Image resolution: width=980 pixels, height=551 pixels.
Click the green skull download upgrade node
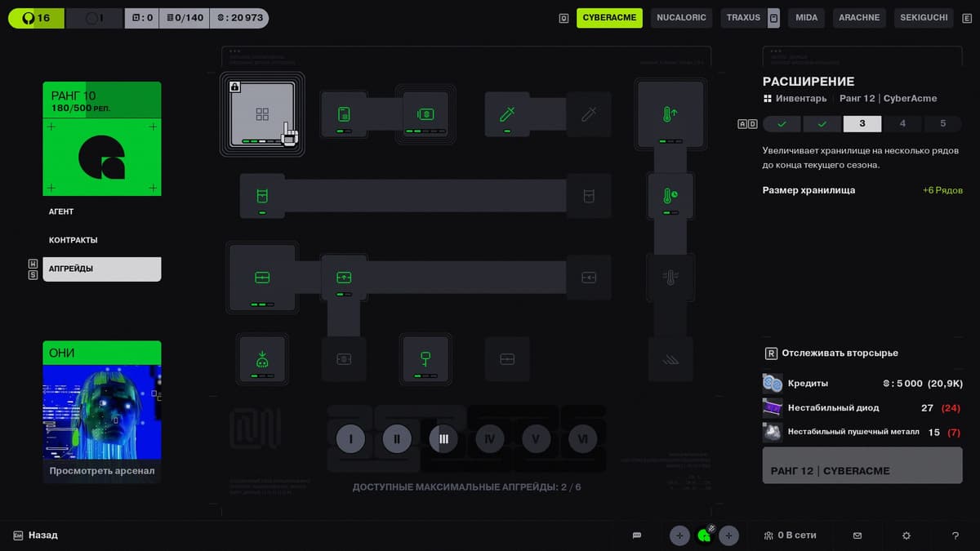coord(261,358)
